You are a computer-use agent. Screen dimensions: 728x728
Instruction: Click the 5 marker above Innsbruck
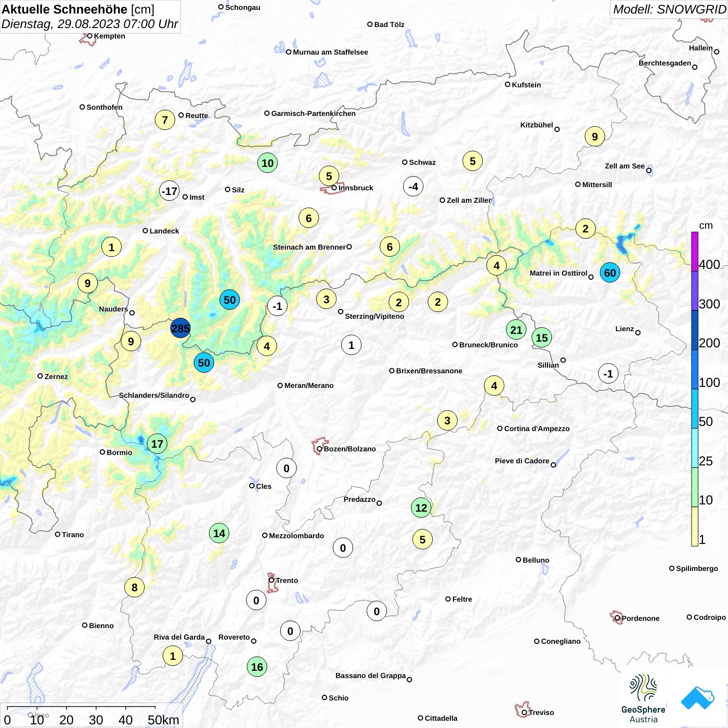[x=329, y=176]
